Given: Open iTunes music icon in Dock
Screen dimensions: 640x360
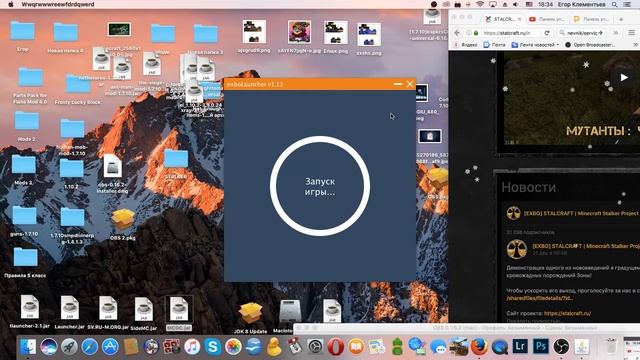Looking at the screenshot, I should [192, 347].
